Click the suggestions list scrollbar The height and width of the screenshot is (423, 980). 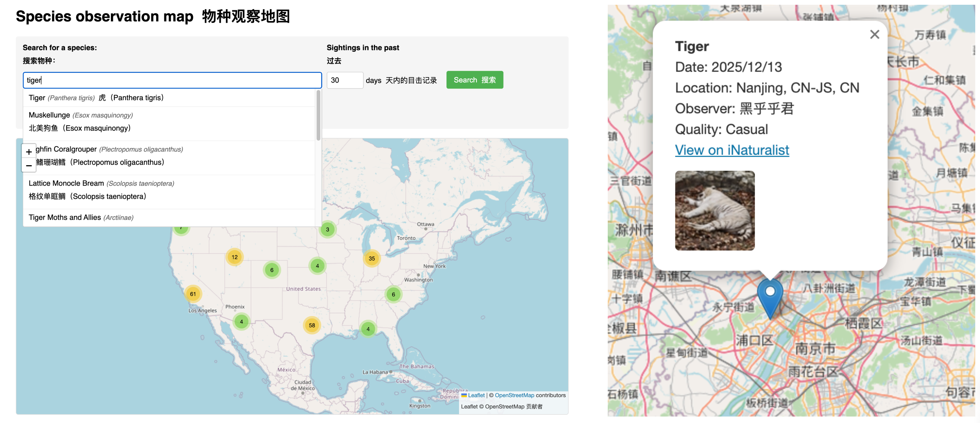click(318, 115)
